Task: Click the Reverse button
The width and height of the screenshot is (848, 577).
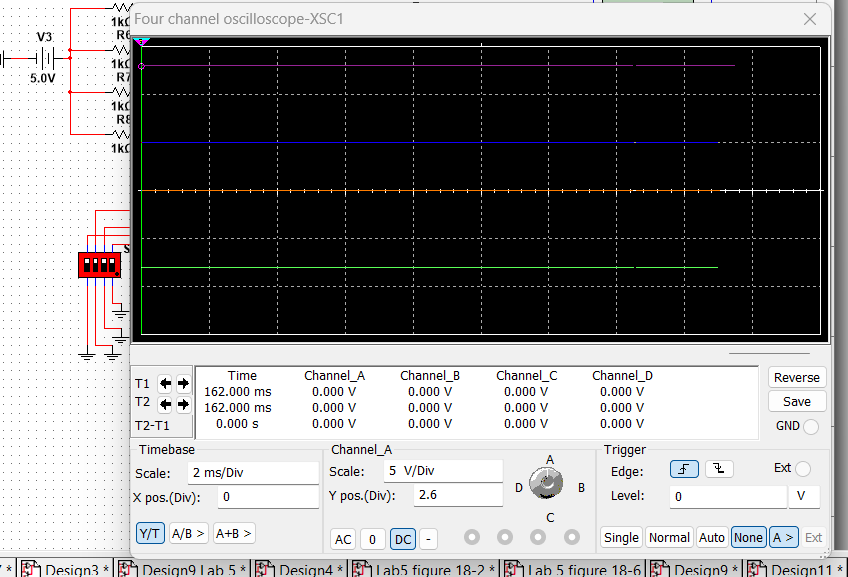Action: point(796,377)
